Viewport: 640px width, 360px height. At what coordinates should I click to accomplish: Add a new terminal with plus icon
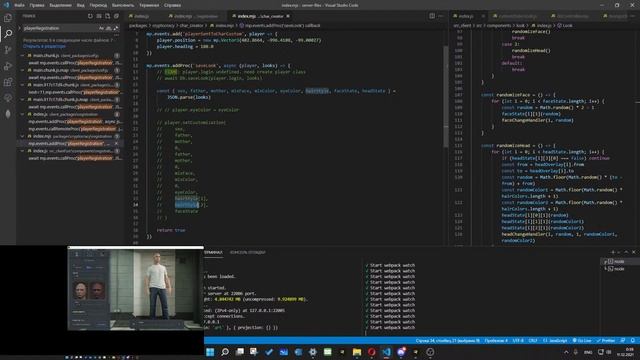613,252
